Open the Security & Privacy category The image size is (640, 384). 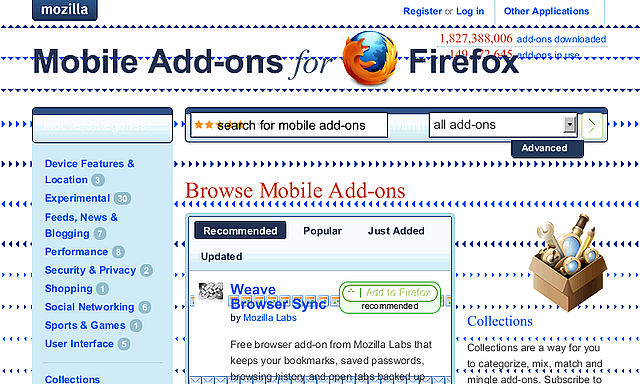pos(90,271)
